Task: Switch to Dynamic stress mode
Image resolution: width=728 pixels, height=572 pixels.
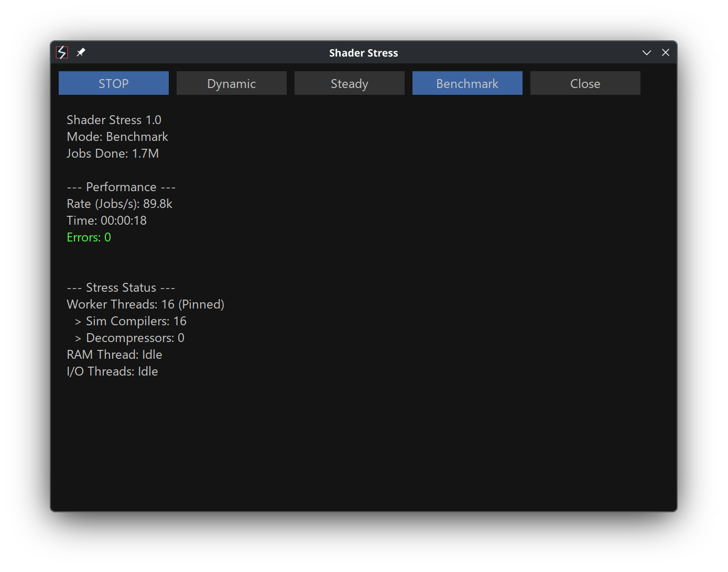Action: pyautogui.click(x=231, y=83)
